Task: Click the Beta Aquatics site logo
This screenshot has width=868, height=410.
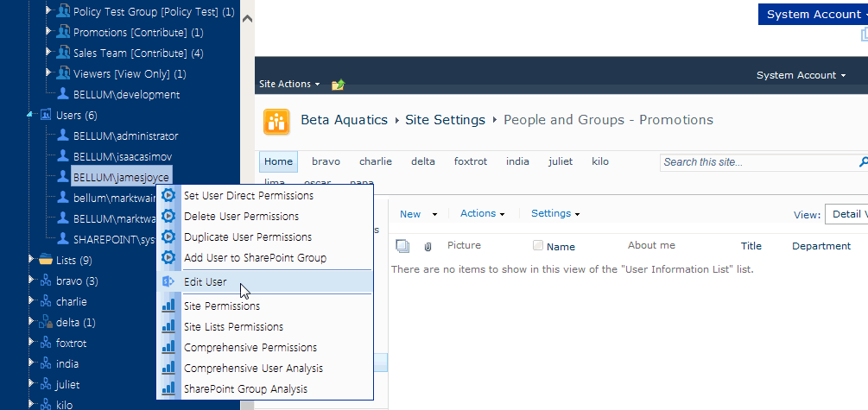Action: [276, 121]
